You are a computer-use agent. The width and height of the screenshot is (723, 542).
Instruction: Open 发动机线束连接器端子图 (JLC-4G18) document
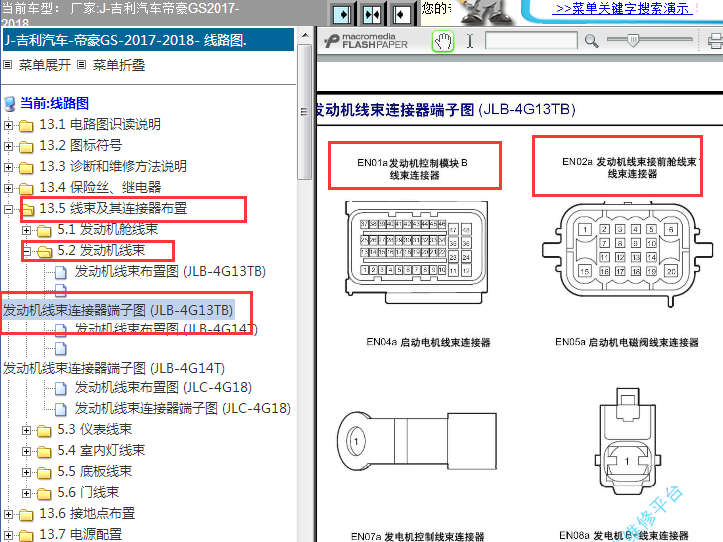pyautogui.click(x=183, y=408)
